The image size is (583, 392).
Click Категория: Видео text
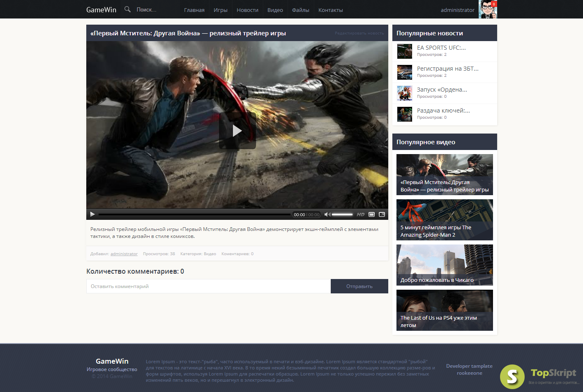click(x=198, y=254)
